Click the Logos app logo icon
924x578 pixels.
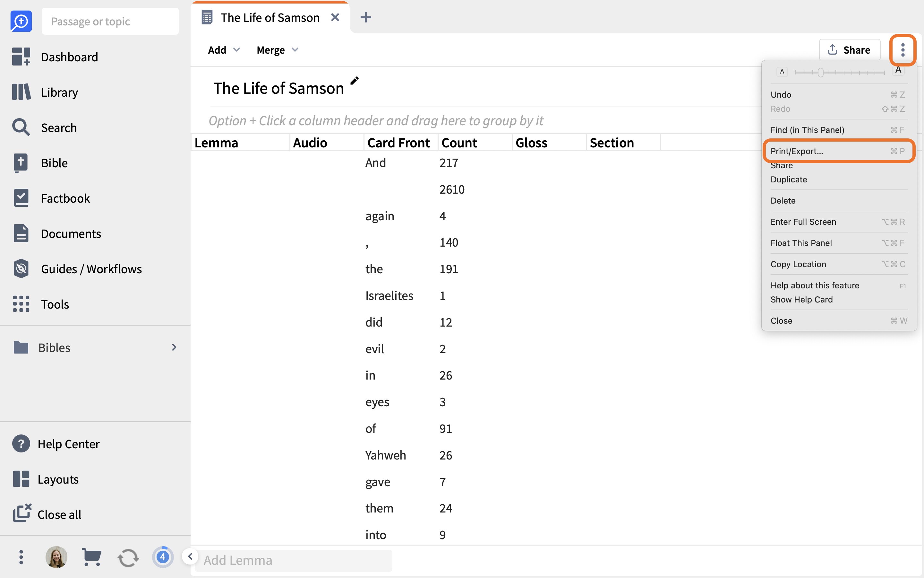[21, 21]
